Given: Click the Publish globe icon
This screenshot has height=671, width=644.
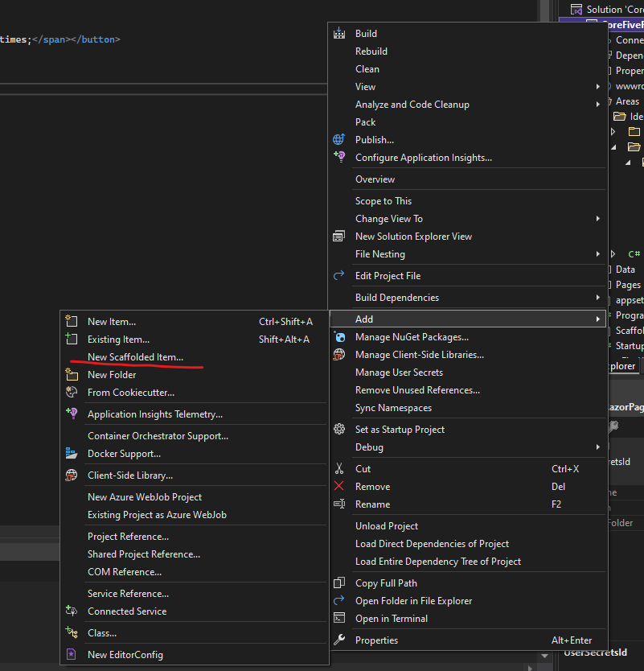Looking at the screenshot, I should click(339, 139).
